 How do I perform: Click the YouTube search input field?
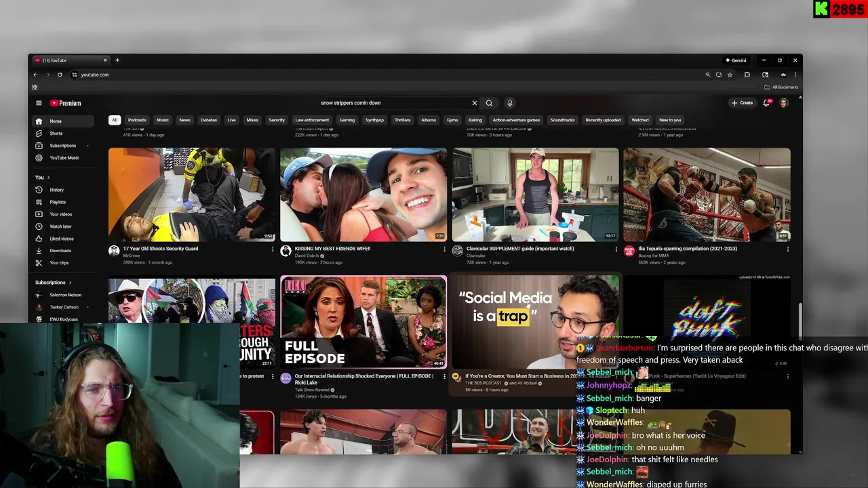click(393, 103)
